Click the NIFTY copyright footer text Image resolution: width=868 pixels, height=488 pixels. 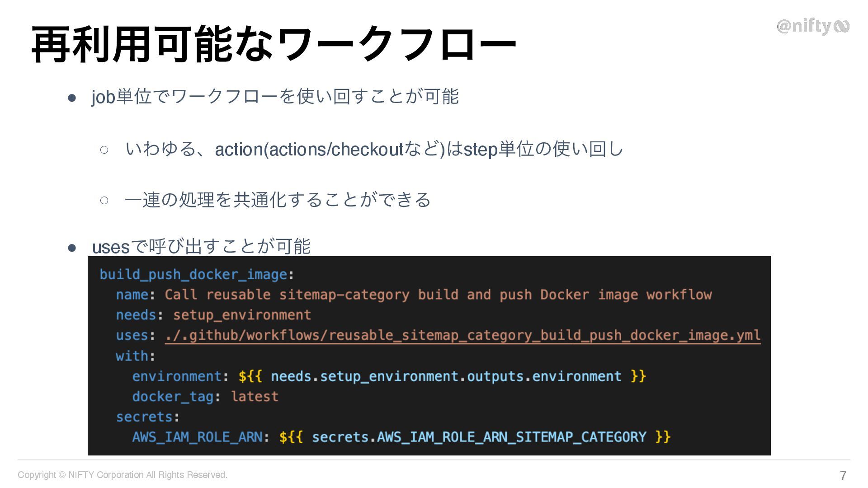pyautogui.click(x=123, y=475)
